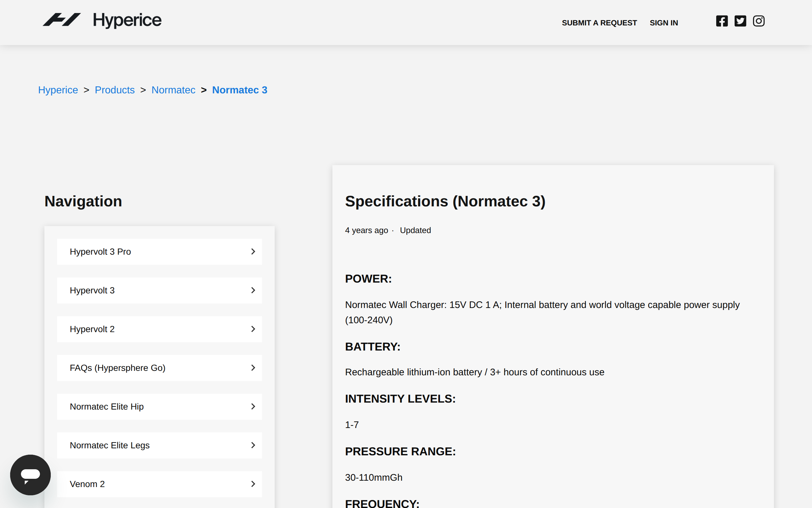Open Venom 2 navigation item
The height and width of the screenshot is (508, 812).
coord(159,484)
